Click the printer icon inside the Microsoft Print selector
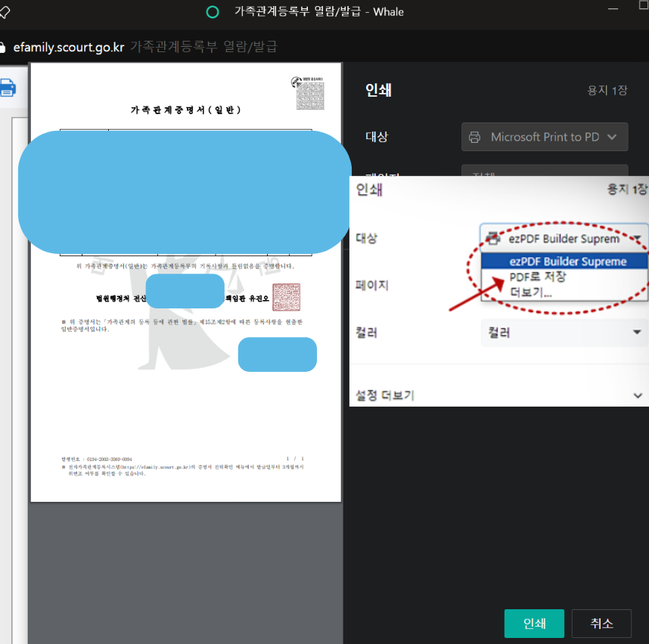The image size is (649, 644). [x=475, y=137]
